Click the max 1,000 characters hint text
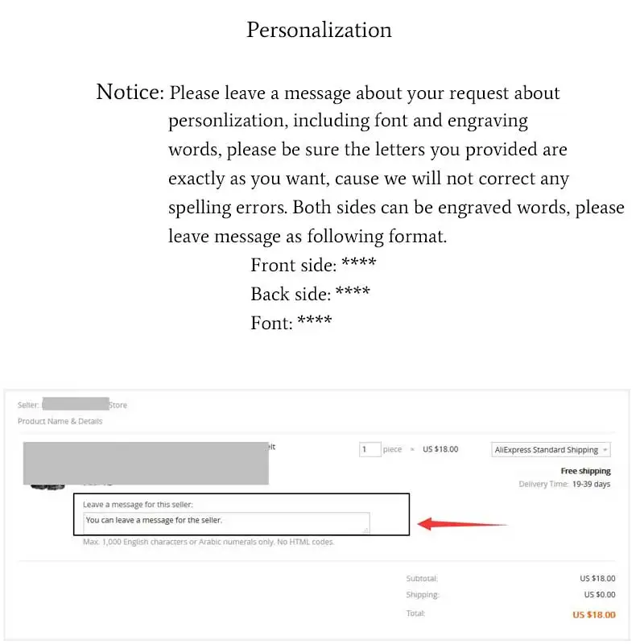The width and height of the screenshot is (644, 644). 208,542
